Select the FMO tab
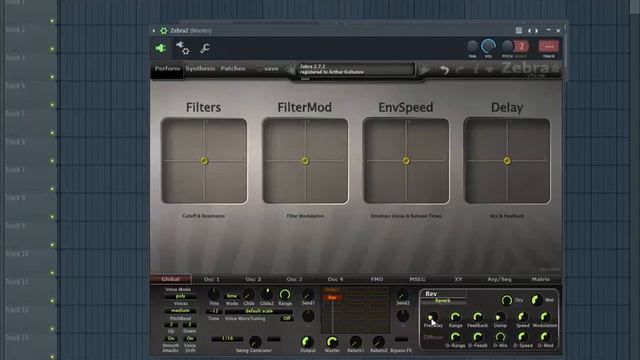Viewport: 640px width, 360px height. 377,279
